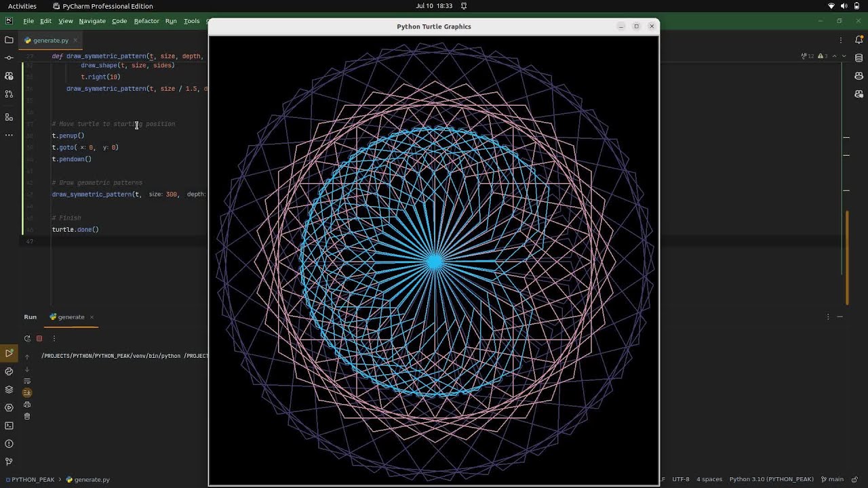Hide the Run tool window

tap(840, 317)
